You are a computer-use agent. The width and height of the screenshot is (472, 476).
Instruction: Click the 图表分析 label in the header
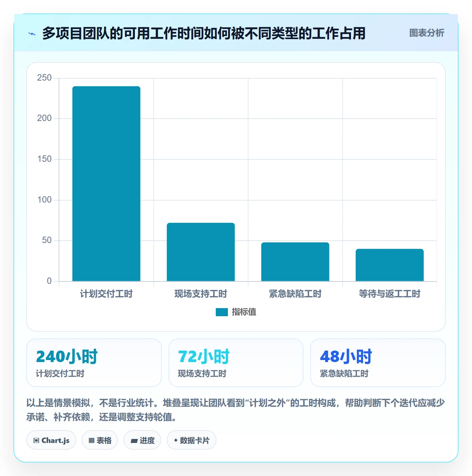click(x=426, y=33)
